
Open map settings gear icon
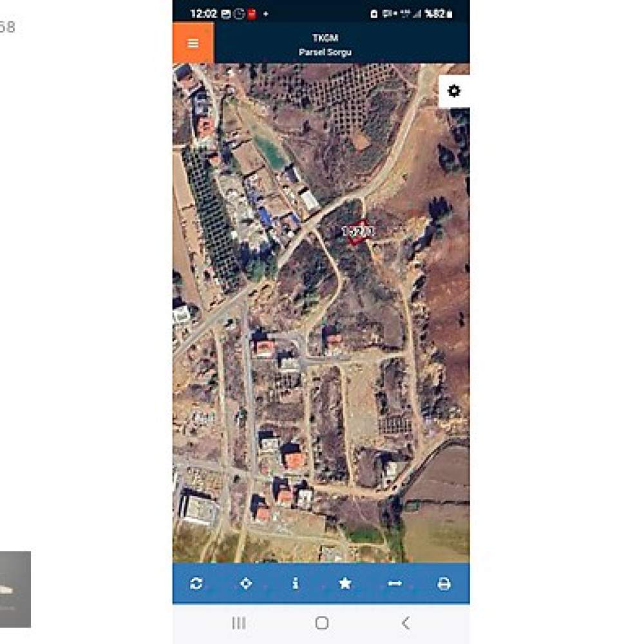(x=454, y=91)
